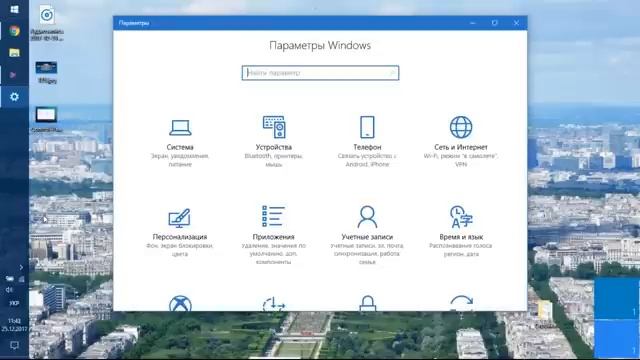640x360 pixels.
Task: Switch input language via УКР indicator
Action: coord(14,303)
